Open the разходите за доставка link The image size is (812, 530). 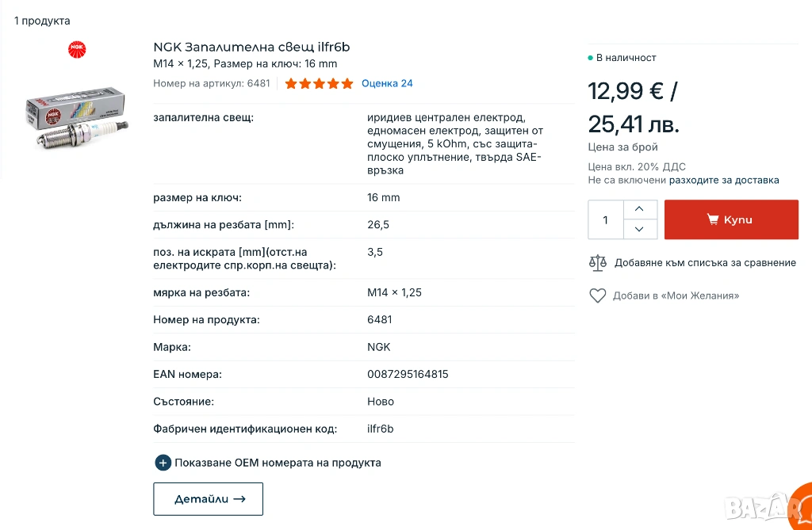tap(724, 180)
